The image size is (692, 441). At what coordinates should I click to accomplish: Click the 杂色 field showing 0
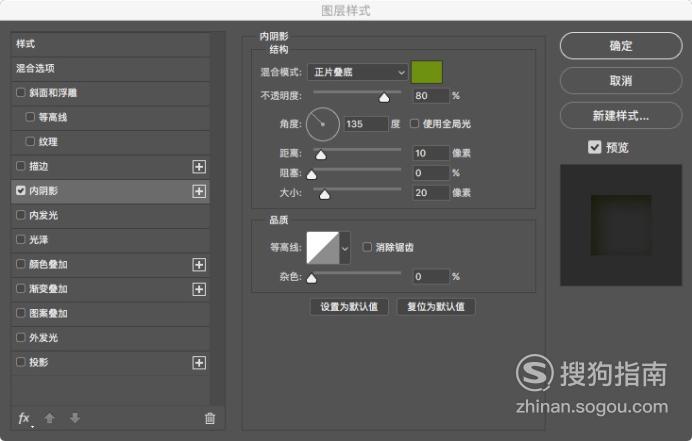(431, 277)
